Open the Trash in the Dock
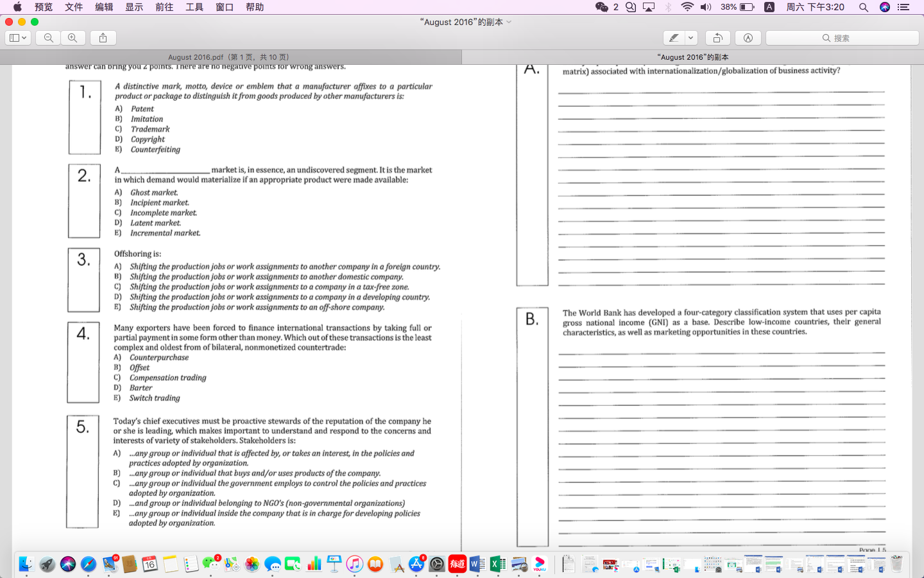Viewport: 924px width, 578px height. point(896,564)
